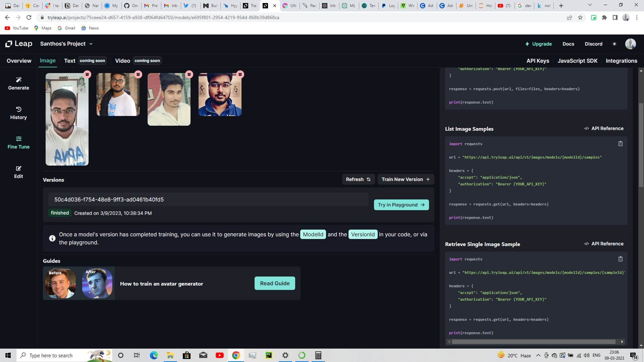Open the Edit sidebar item
The height and width of the screenshot is (362, 644).
click(x=18, y=172)
